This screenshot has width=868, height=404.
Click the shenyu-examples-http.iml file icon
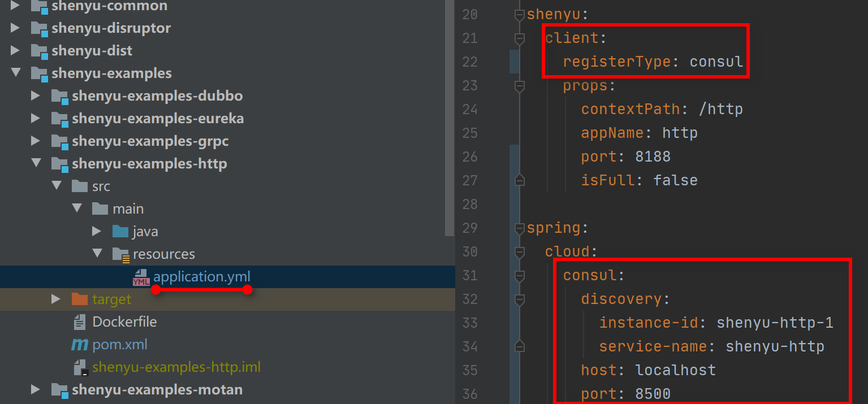(x=80, y=367)
